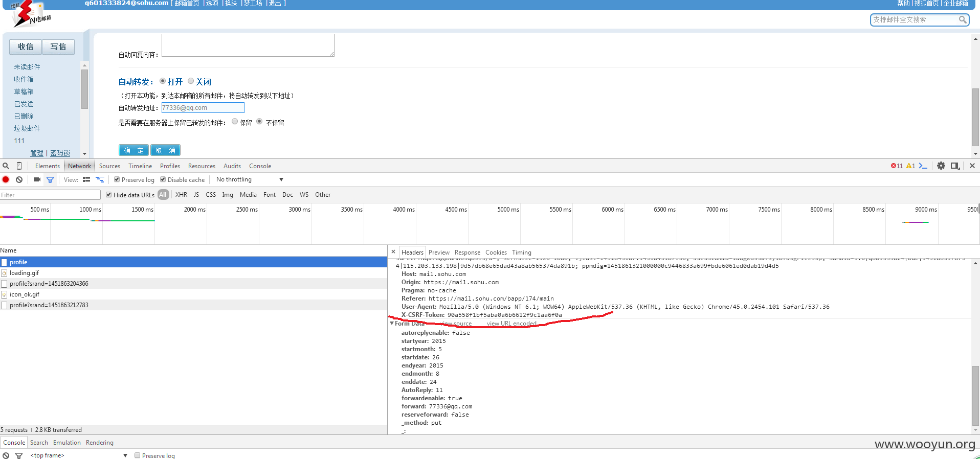The height and width of the screenshot is (459, 980).
Task: Open DevTools settings gear icon
Action: [x=941, y=166]
